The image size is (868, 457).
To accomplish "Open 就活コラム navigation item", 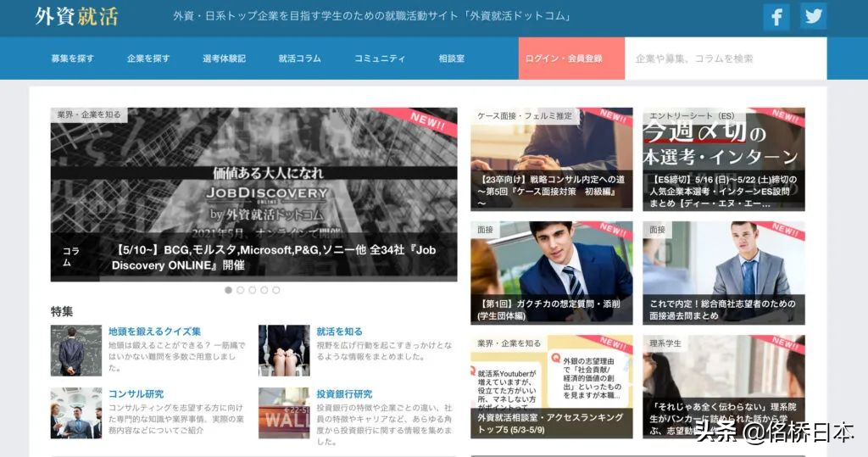I will [x=300, y=59].
